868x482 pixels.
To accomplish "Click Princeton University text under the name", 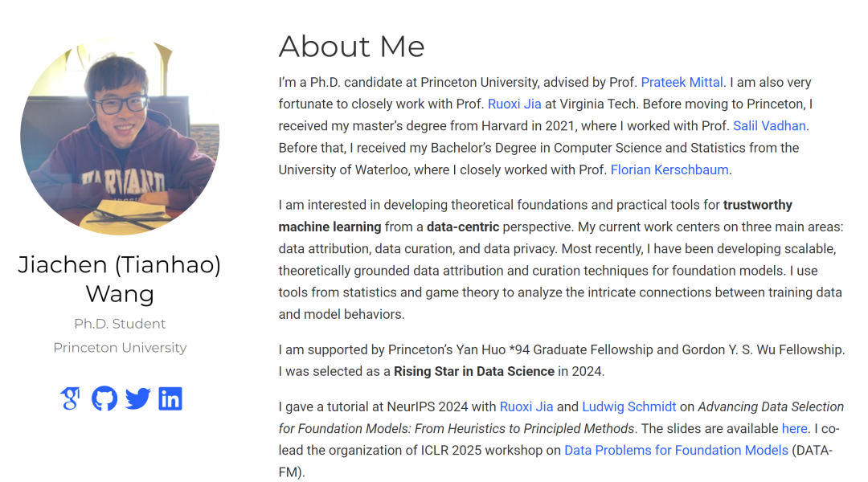I will (x=120, y=348).
